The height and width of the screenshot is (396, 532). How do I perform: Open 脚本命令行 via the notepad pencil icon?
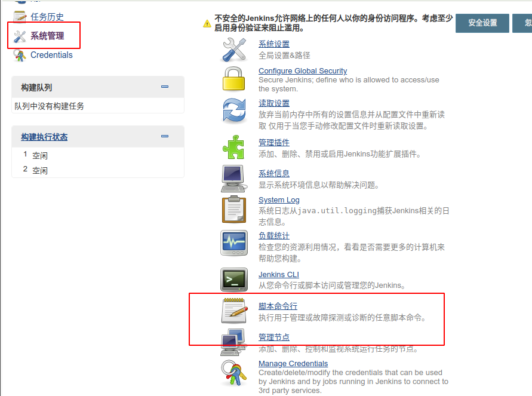pyautogui.click(x=235, y=311)
